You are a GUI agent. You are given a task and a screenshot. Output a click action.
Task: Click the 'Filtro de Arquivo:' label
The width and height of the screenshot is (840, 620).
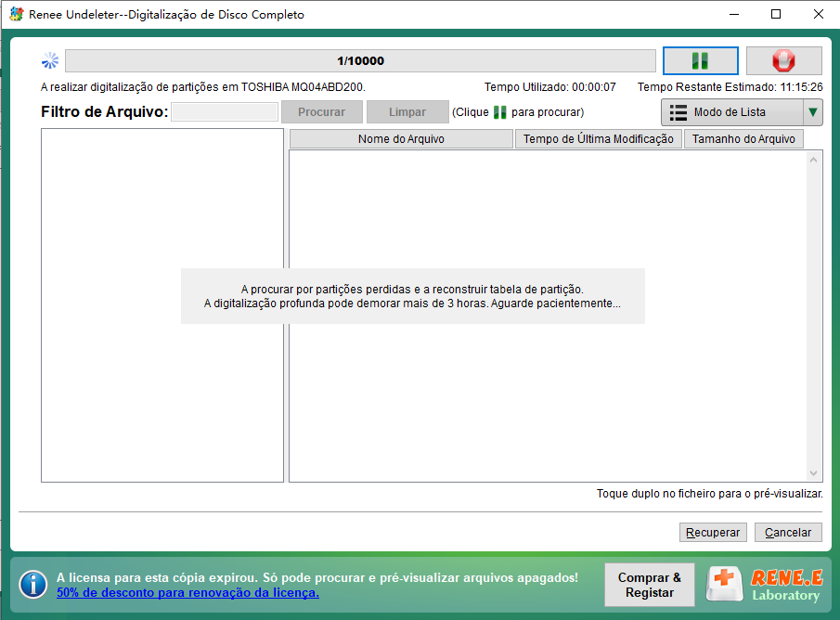105,112
